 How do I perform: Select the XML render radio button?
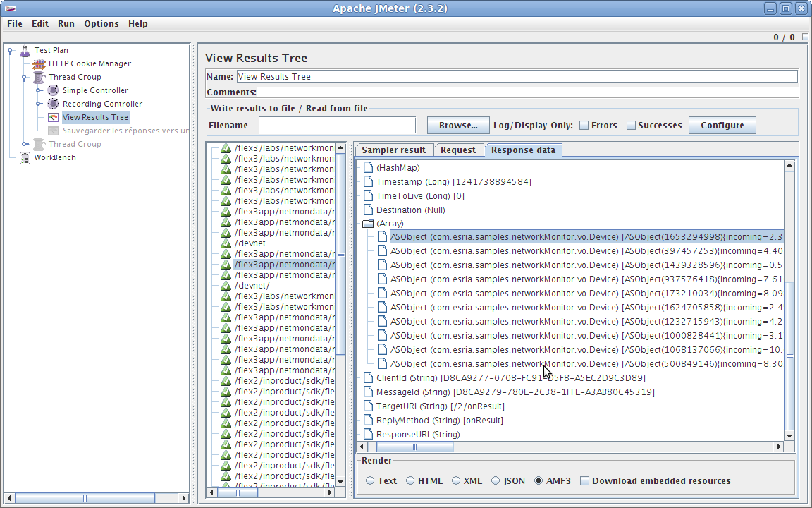456,480
